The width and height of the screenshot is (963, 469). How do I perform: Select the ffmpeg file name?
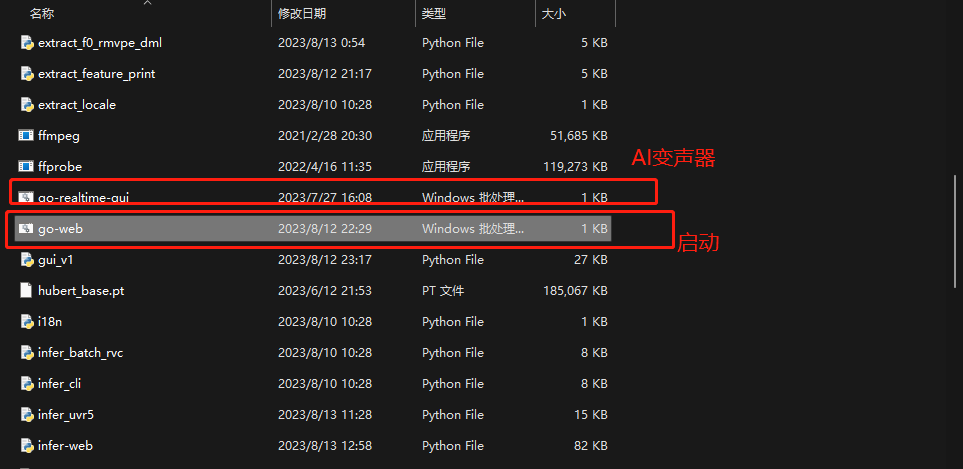(x=59, y=136)
